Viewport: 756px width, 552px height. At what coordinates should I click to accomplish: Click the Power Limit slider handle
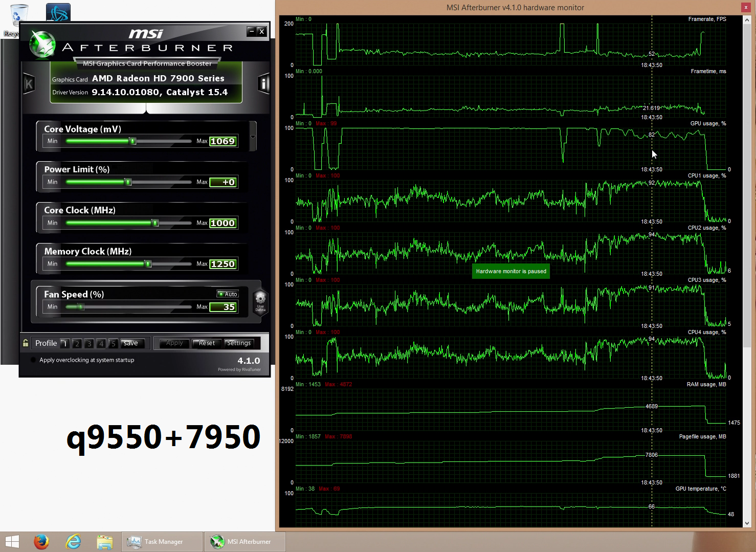tap(128, 182)
